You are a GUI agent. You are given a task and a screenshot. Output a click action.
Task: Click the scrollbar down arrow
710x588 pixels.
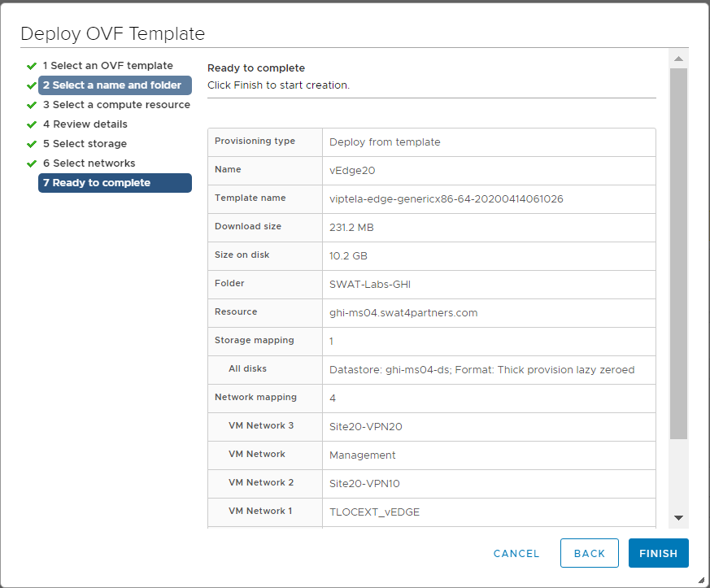click(x=678, y=518)
